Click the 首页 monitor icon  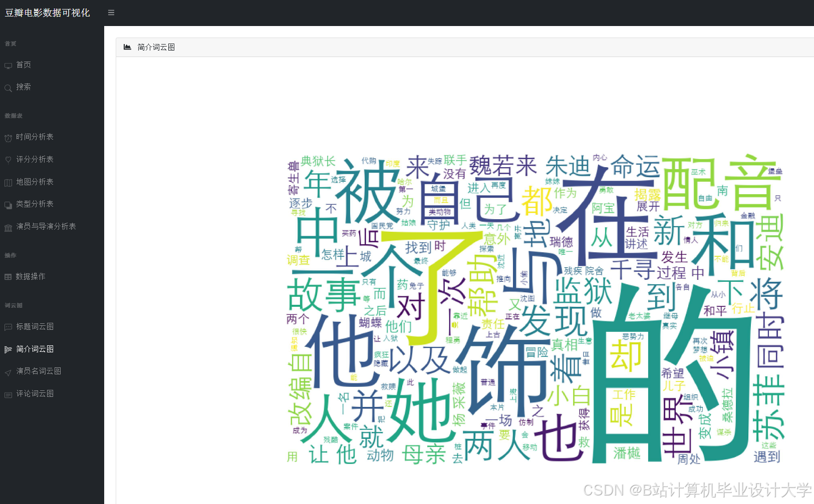click(8, 66)
